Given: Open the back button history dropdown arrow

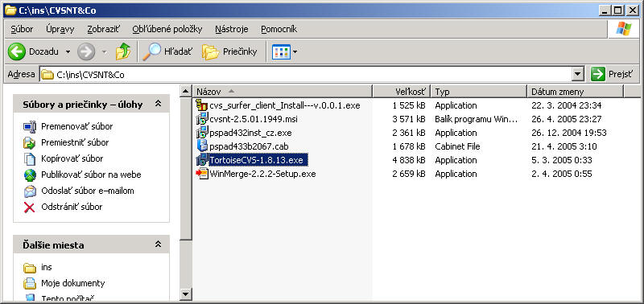Looking at the screenshot, I should pyautogui.click(x=68, y=52).
